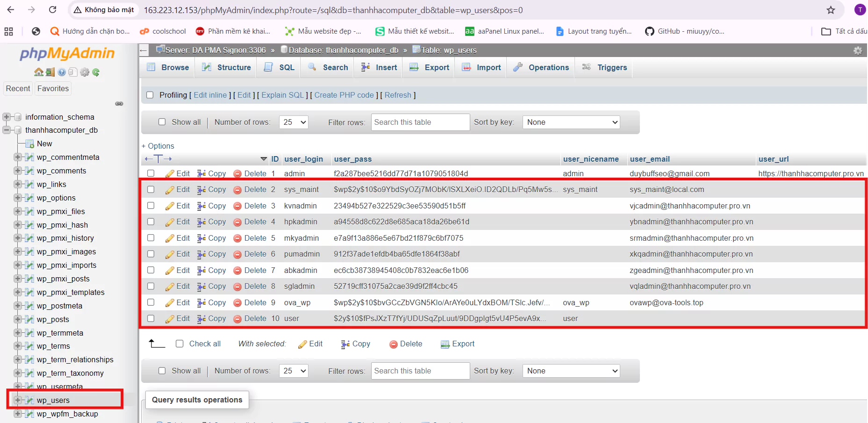Click the Edit inline link
The height and width of the screenshot is (423, 868).
tap(210, 95)
